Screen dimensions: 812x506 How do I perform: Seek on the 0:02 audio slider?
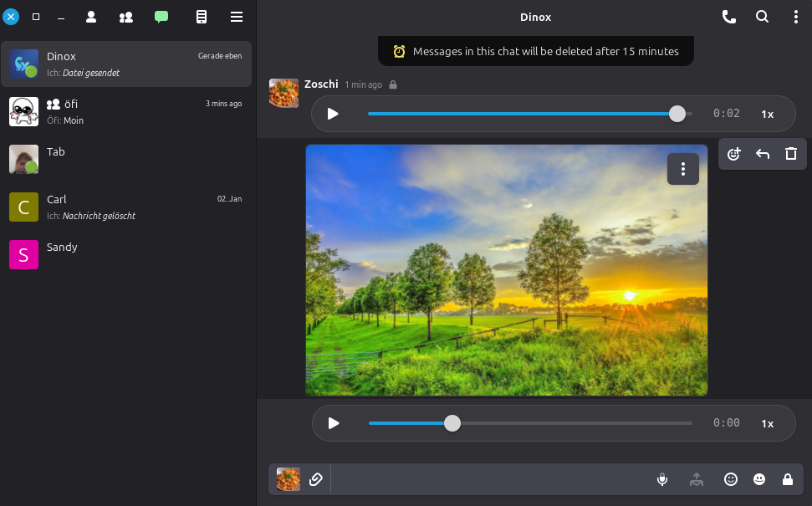[530, 114]
